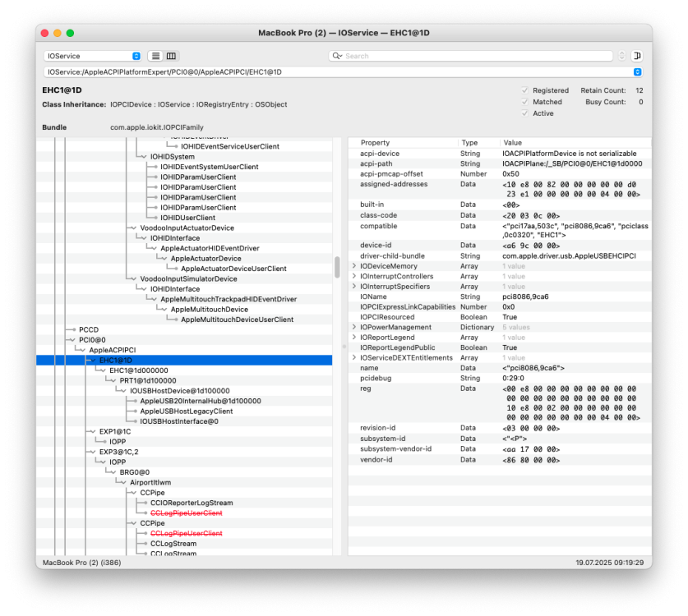Select AppleUSBHostLegacyClient entry
The height and width of the screenshot is (616, 688).
pyautogui.click(x=187, y=411)
